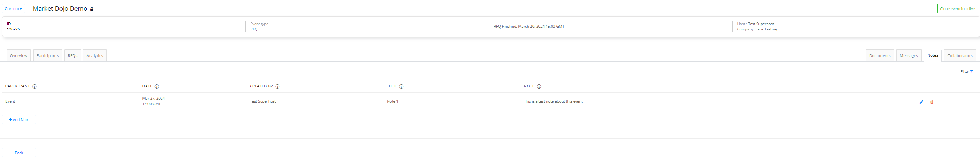Show info tooltip for Title column
This screenshot has width=980, height=163.
pyautogui.click(x=401, y=86)
